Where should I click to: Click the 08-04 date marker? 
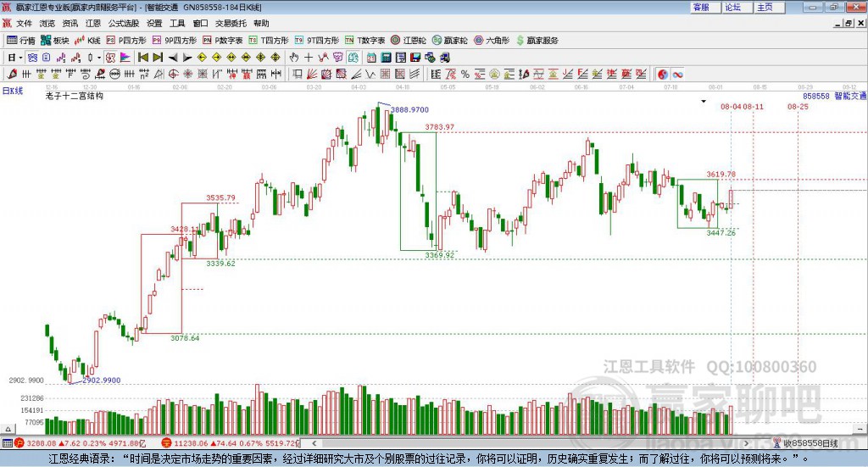731,106
